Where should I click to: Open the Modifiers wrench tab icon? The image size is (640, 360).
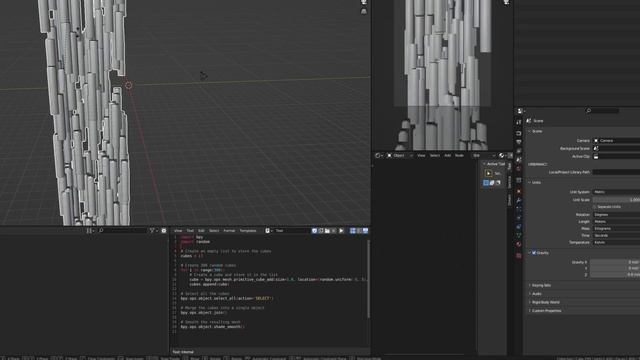tap(519, 200)
